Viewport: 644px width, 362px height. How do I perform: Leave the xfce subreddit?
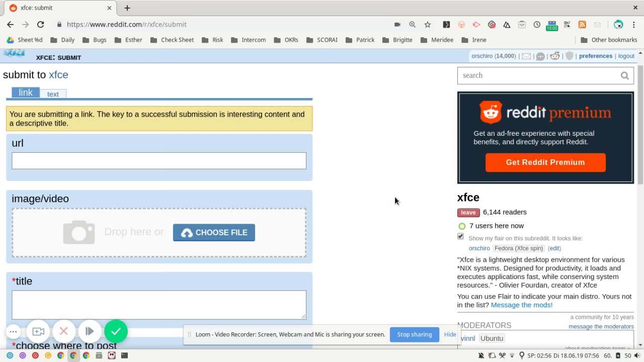point(468,212)
